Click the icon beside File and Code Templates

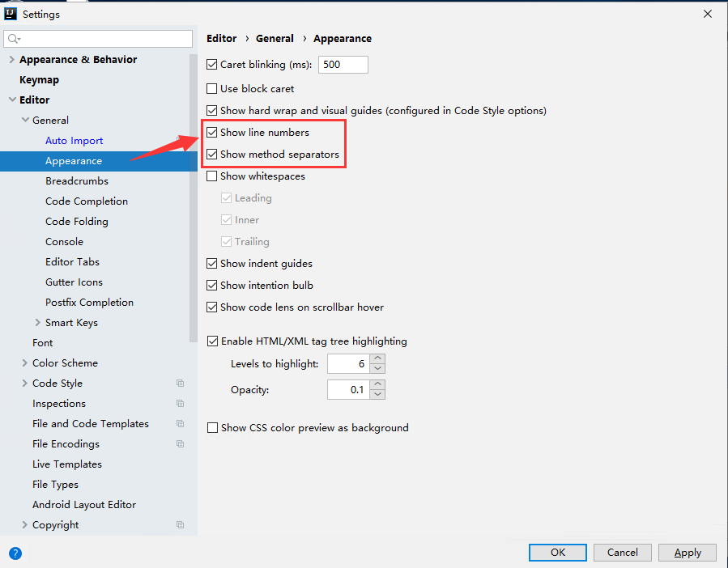180,424
